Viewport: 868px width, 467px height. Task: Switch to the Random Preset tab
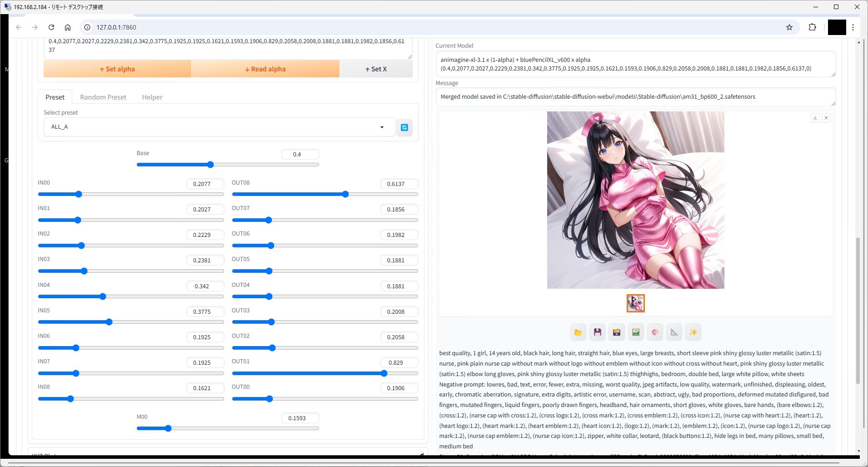coord(103,97)
